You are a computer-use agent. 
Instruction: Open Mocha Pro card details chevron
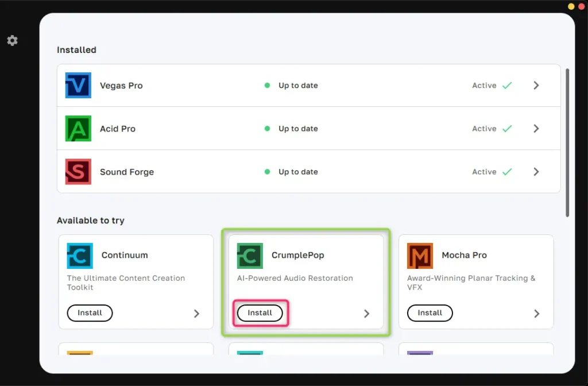(x=537, y=314)
